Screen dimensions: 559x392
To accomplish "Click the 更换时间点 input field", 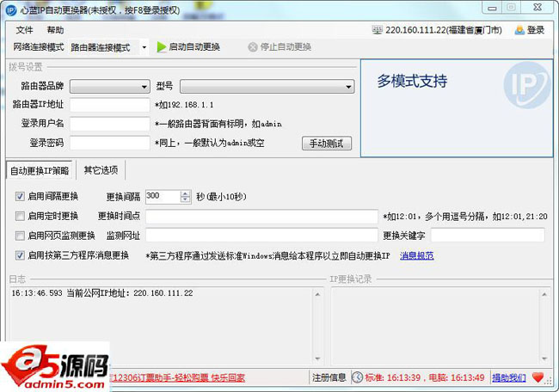I will pos(261,217).
